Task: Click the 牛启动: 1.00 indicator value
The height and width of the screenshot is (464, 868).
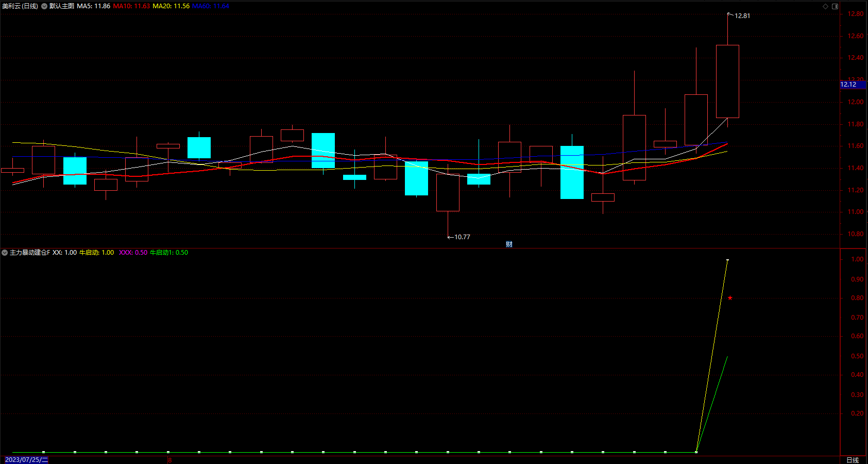Action: click(x=97, y=253)
